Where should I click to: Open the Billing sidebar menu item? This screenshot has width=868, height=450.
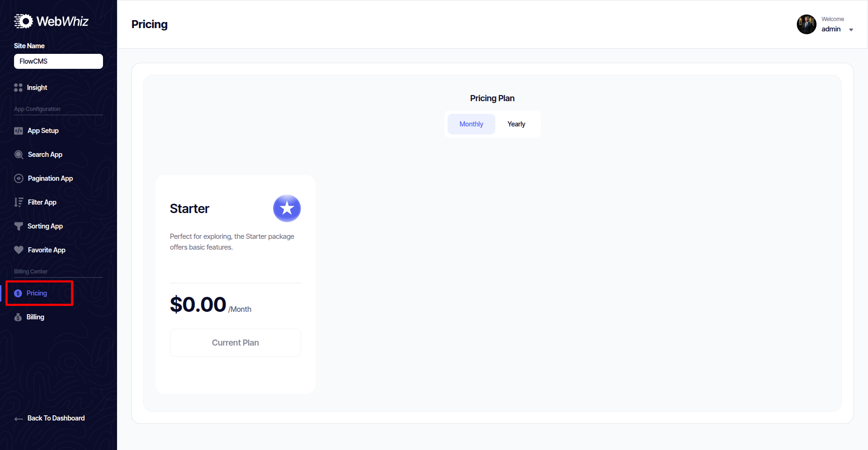click(x=35, y=317)
